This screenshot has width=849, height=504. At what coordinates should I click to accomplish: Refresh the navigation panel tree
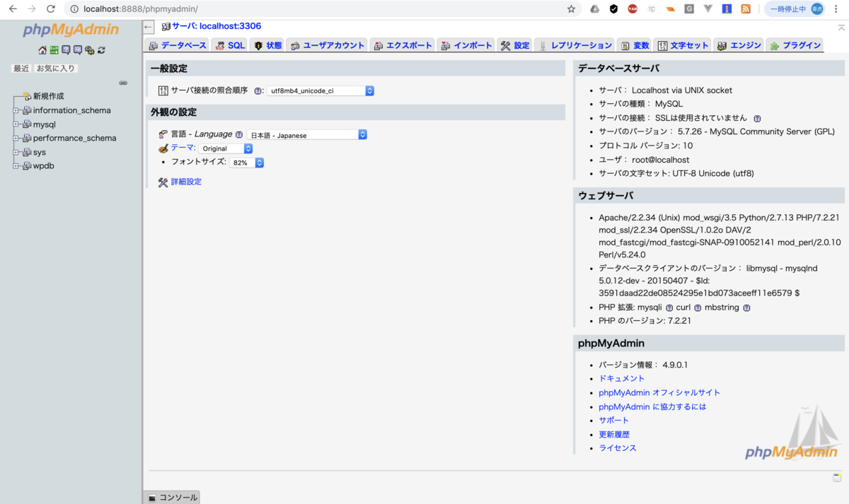100,50
